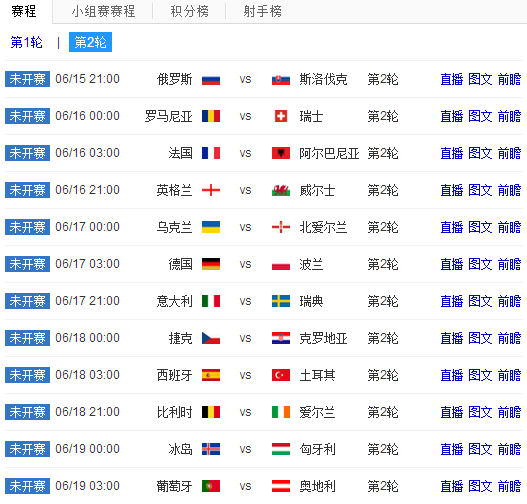Open 图文 for France vs Albania
Viewport: 527px width, 504px height.
[x=480, y=153]
